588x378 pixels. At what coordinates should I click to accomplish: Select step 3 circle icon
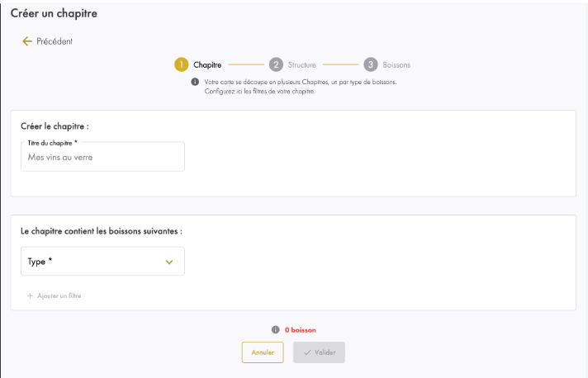pyautogui.click(x=371, y=65)
